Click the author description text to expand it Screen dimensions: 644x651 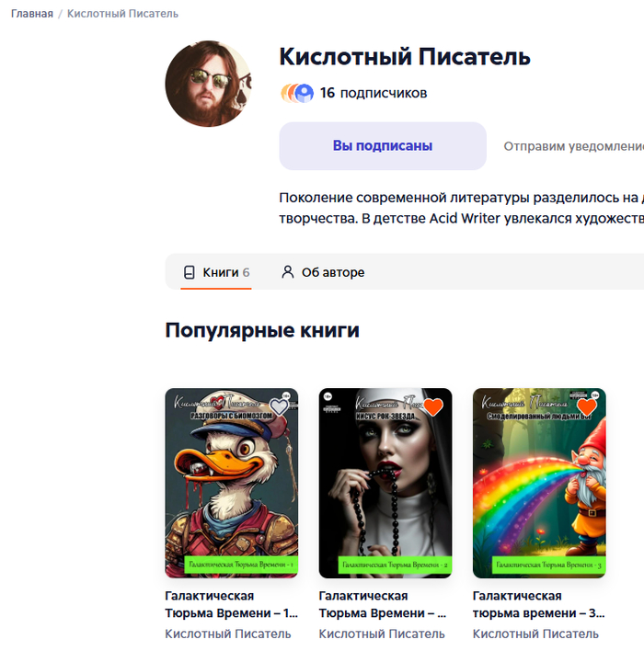pos(461,208)
